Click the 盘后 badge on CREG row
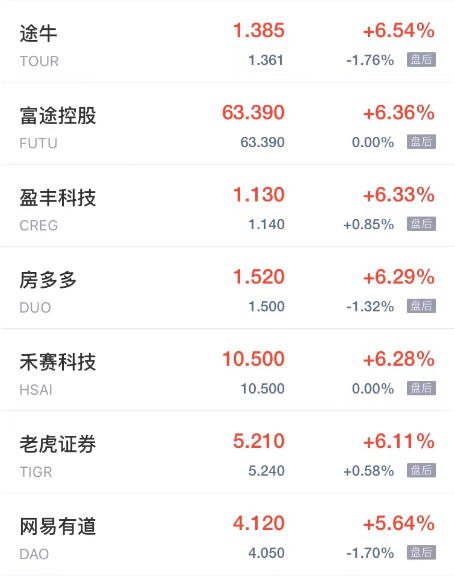 pyautogui.click(x=421, y=224)
